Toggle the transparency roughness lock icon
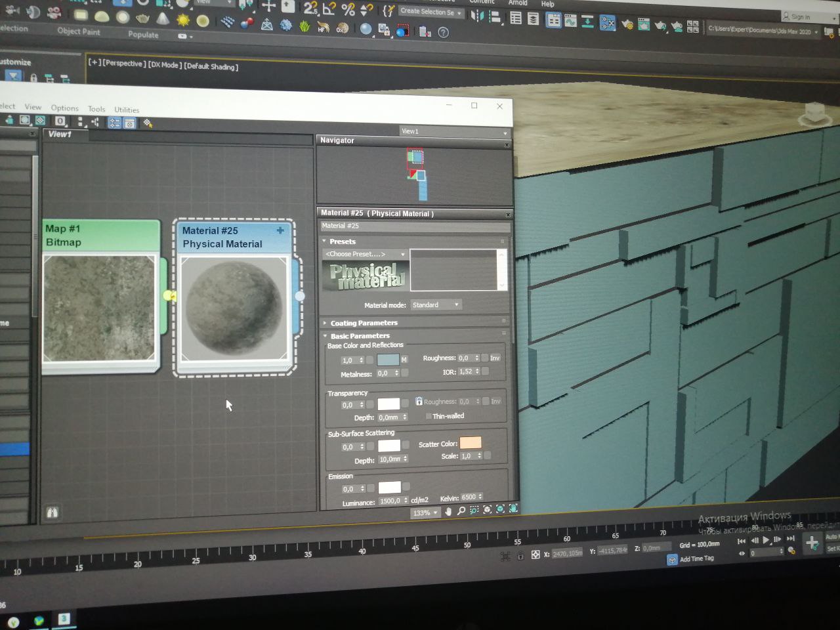Viewport: 840px width, 630px height. 419,401
